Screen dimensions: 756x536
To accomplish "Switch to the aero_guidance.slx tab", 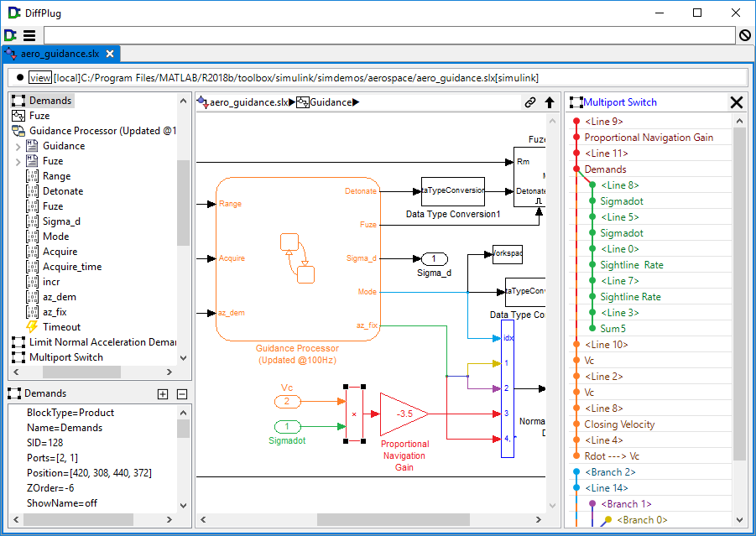I will pyautogui.click(x=60, y=54).
